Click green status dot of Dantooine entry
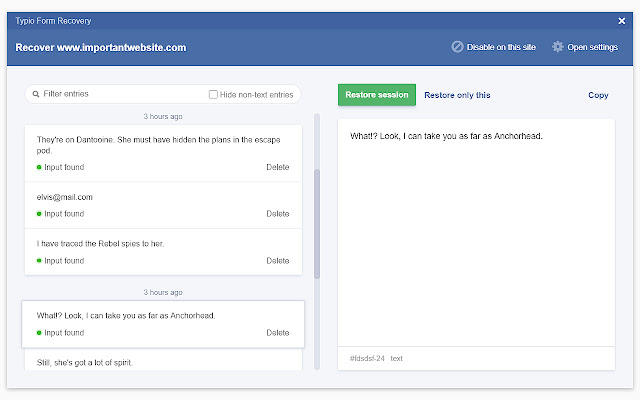640x400 pixels. [39, 167]
